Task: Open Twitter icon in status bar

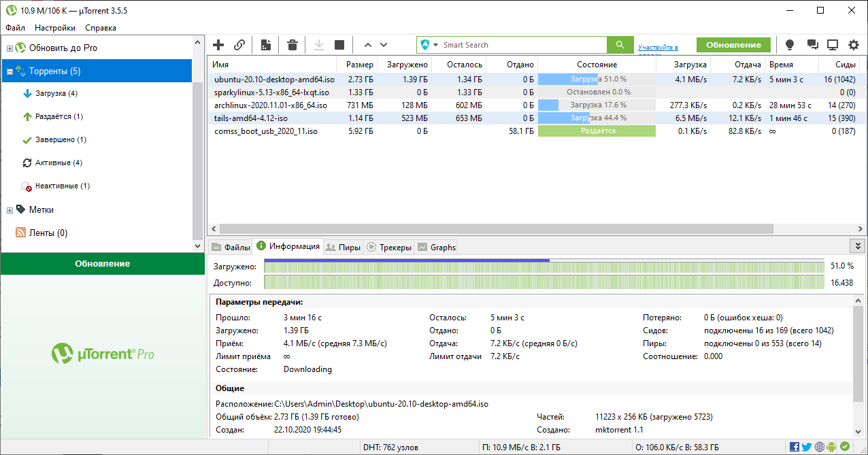Action: click(x=806, y=447)
